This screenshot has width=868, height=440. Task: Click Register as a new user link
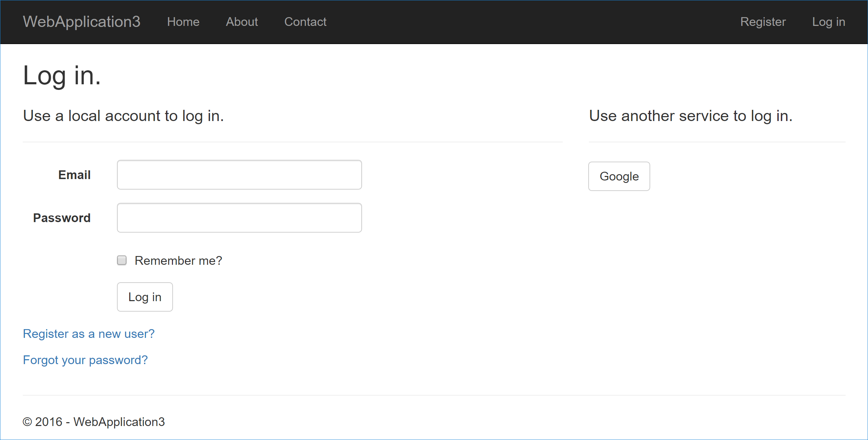[88, 333]
